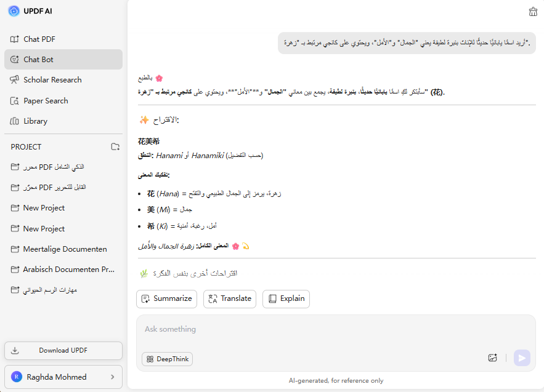
Task: Click the Summarize button
Action: click(x=166, y=298)
